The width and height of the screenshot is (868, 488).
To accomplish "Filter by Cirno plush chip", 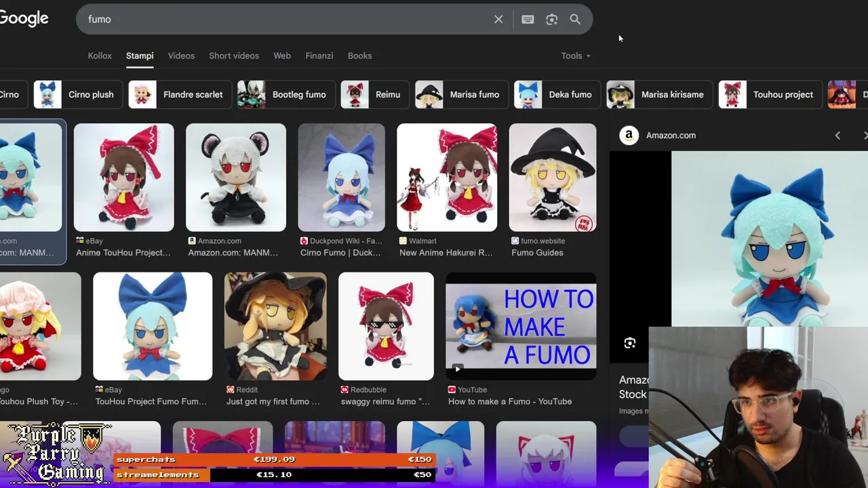I will point(77,94).
